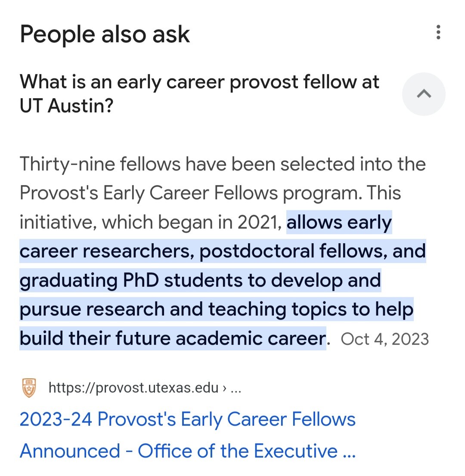Screen dimensions: 465x476
Task: Click 'UT Austin?' in the question
Action: click(66, 105)
